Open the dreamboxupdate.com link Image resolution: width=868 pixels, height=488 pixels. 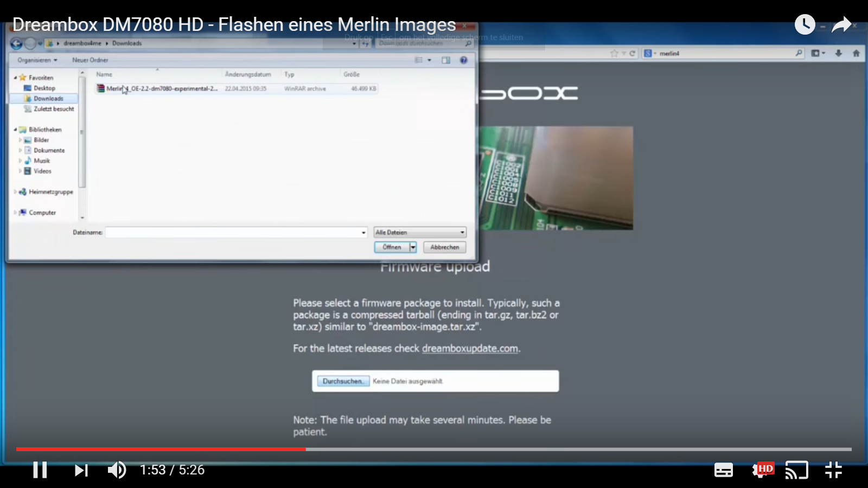tap(470, 349)
